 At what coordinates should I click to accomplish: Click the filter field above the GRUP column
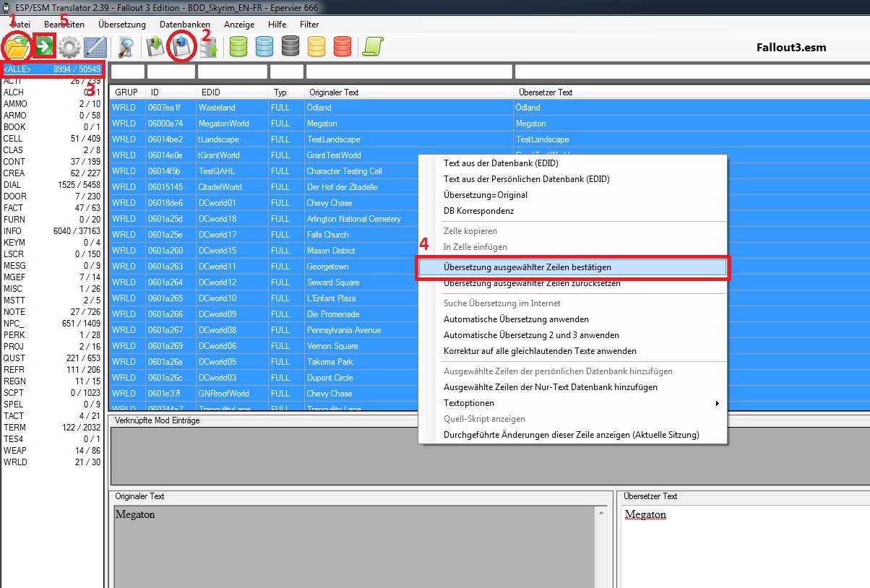(128, 72)
